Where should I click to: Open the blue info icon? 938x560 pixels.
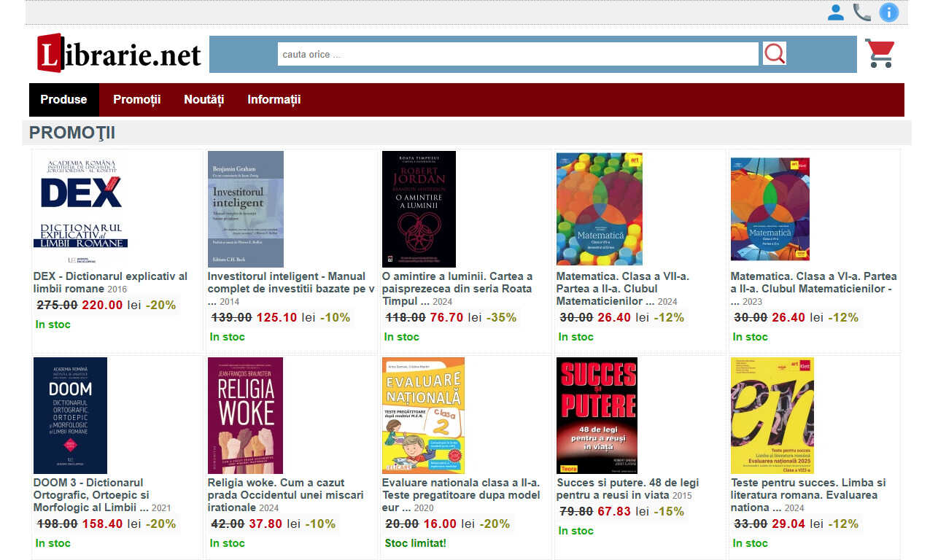coord(888,12)
